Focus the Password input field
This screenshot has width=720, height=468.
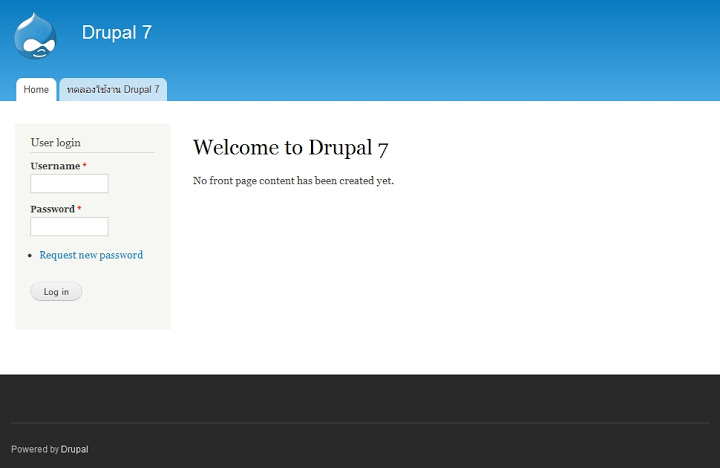[69, 226]
